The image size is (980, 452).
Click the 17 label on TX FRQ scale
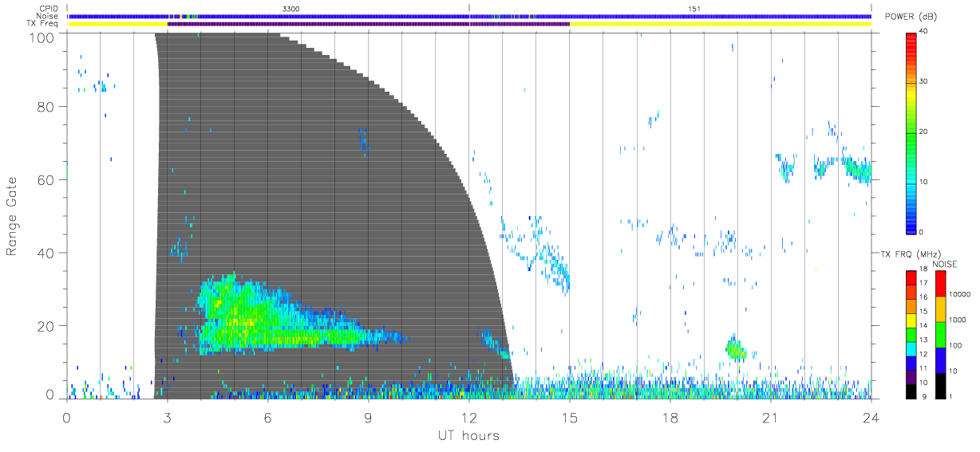[x=923, y=282]
